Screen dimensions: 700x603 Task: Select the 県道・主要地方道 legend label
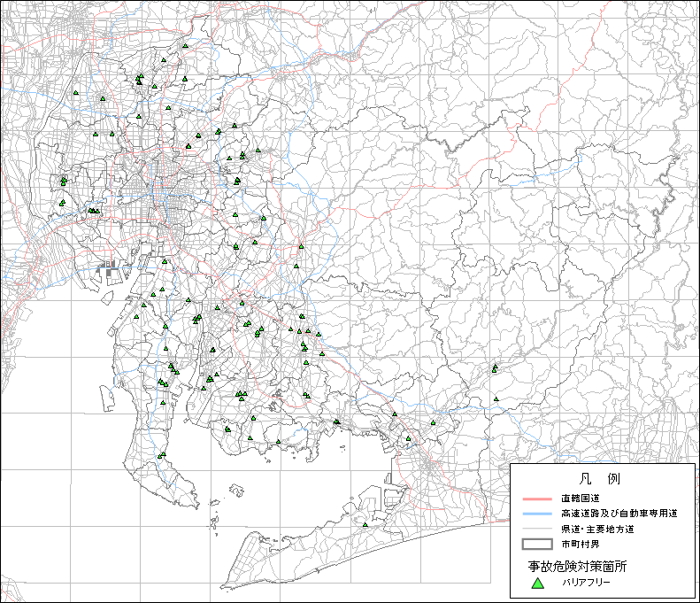coord(597,530)
